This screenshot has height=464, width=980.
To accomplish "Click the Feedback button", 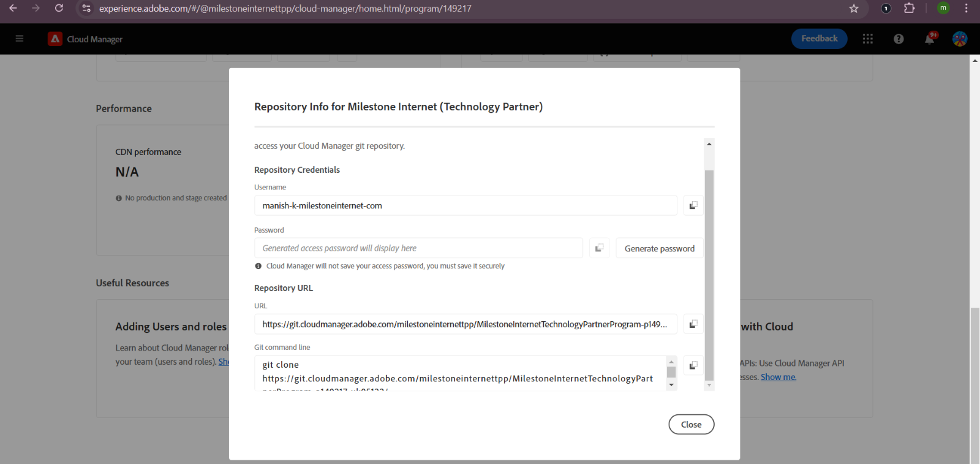I will click(820, 39).
